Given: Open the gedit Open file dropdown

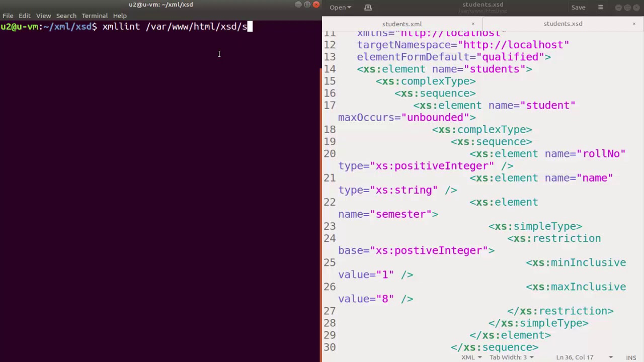Looking at the screenshot, I should pyautogui.click(x=340, y=8).
